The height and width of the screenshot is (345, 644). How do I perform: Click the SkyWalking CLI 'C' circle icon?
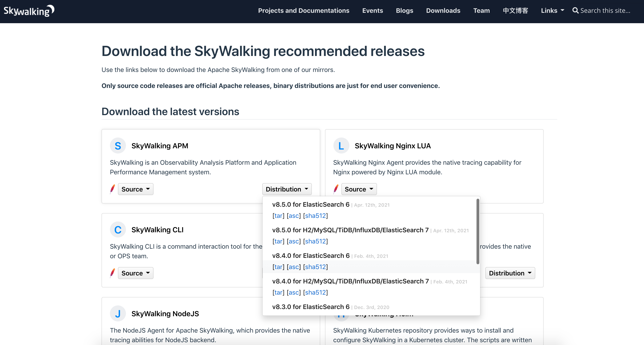click(x=118, y=230)
